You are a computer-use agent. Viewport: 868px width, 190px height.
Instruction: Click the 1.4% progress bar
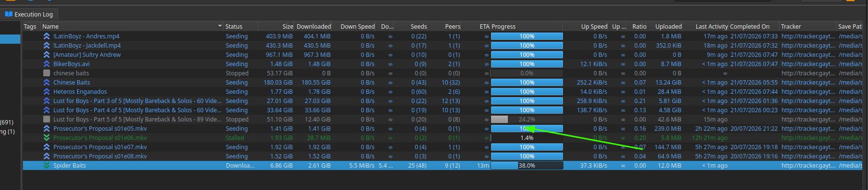point(527,138)
